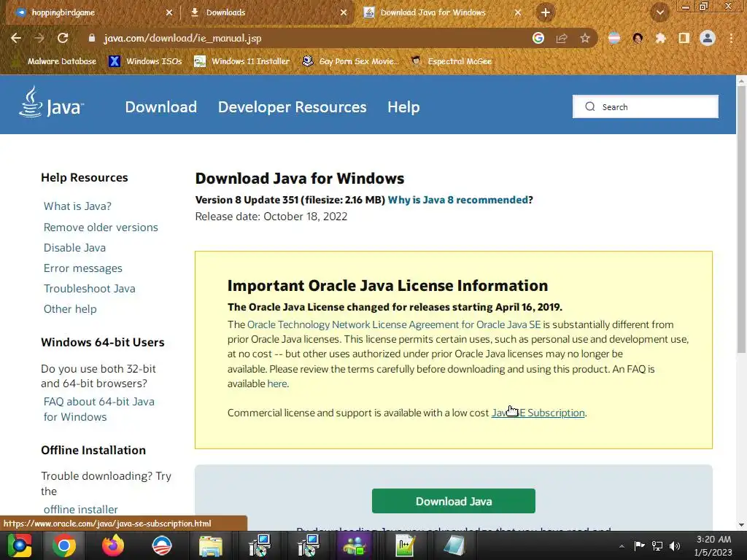The height and width of the screenshot is (560, 747).
Task: Open the Windows ISOs bookmark
Action: (x=146, y=61)
